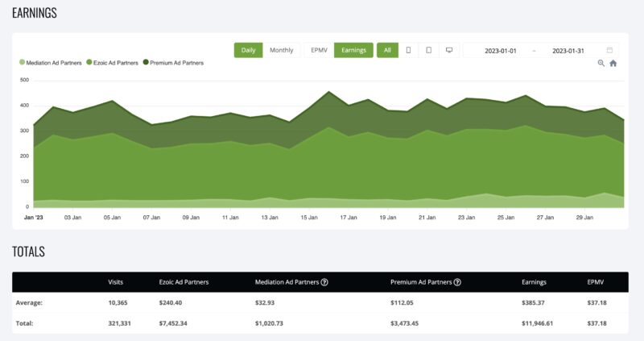Filter earnings by mobile phone device icon
The height and width of the screenshot is (341, 644).
pyautogui.click(x=408, y=50)
